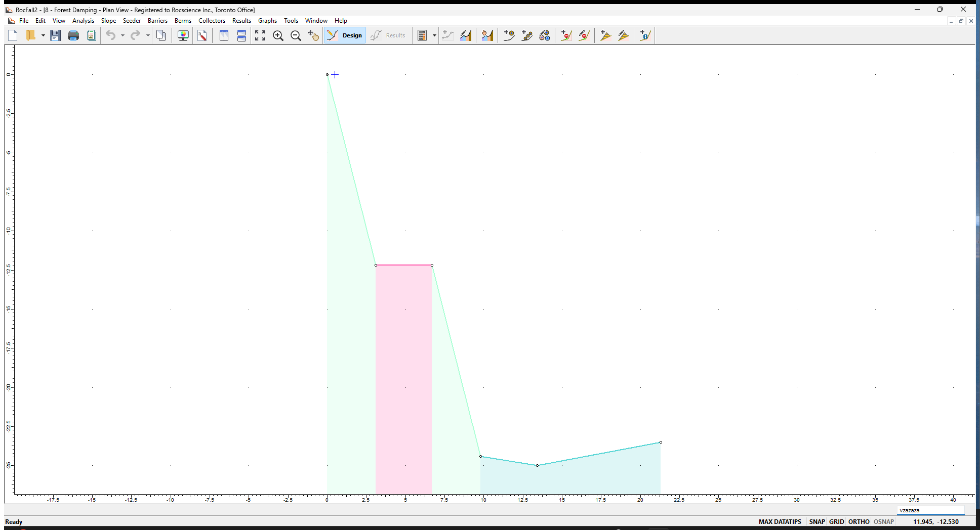Switch to Design mode button
Viewport: 980px width, 530px height.
pos(345,35)
